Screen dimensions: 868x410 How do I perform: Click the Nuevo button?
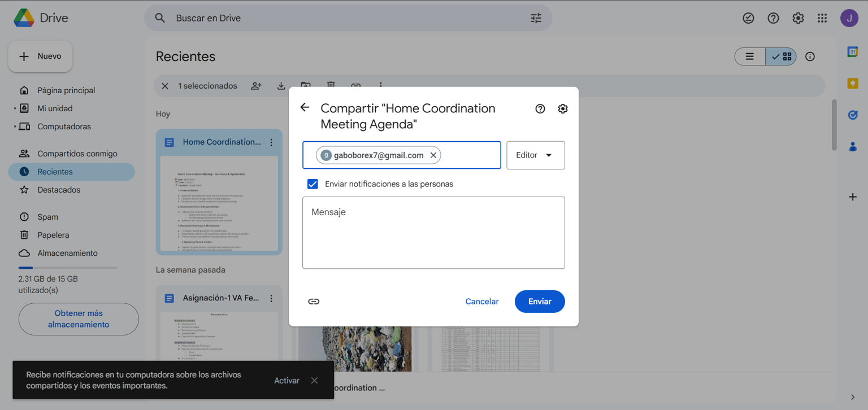click(x=40, y=56)
